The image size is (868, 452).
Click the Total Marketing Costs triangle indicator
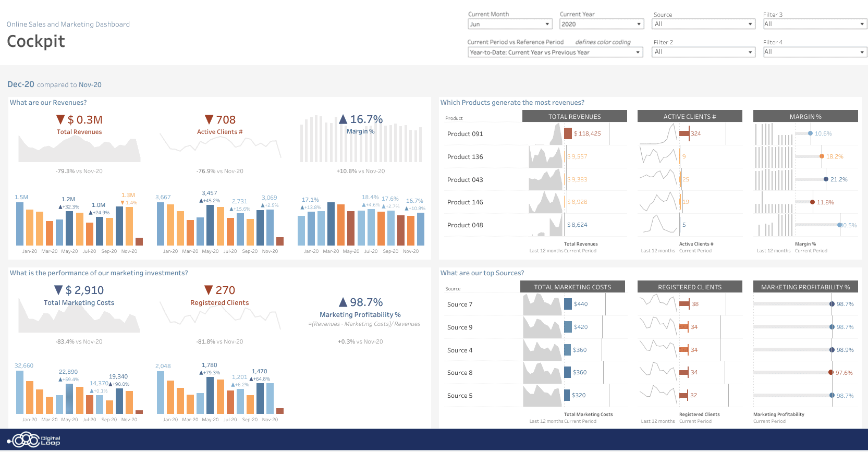point(58,290)
